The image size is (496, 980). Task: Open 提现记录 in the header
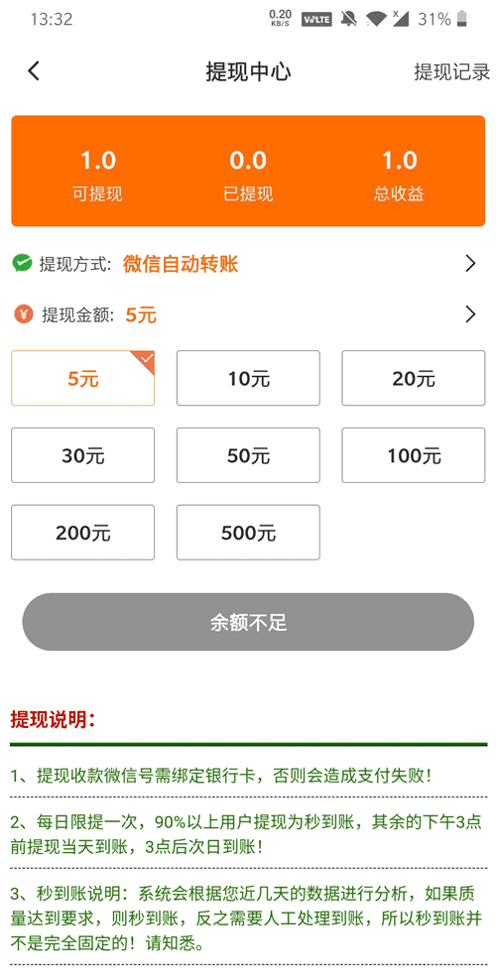coord(451,71)
